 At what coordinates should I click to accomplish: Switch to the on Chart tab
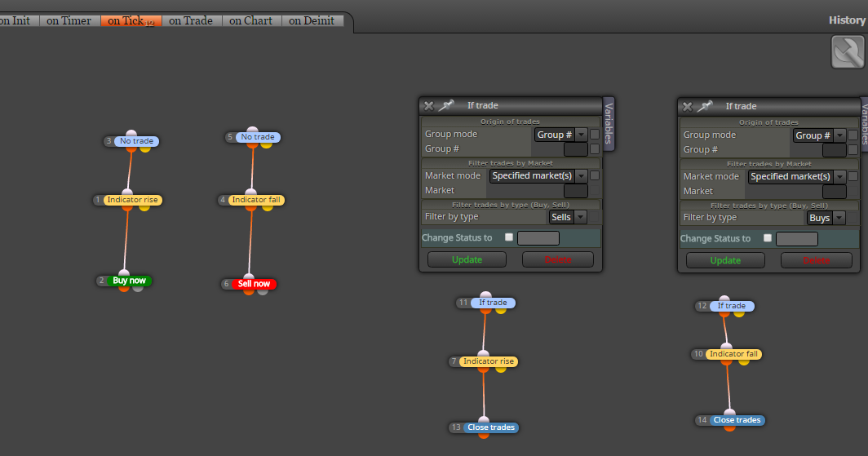(x=250, y=20)
